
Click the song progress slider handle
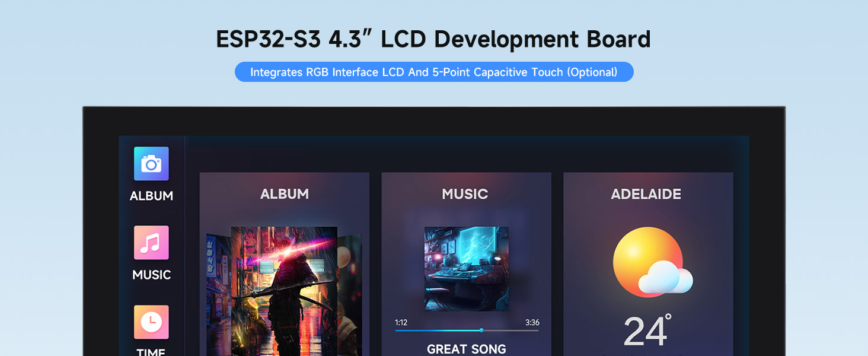(x=481, y=330)
